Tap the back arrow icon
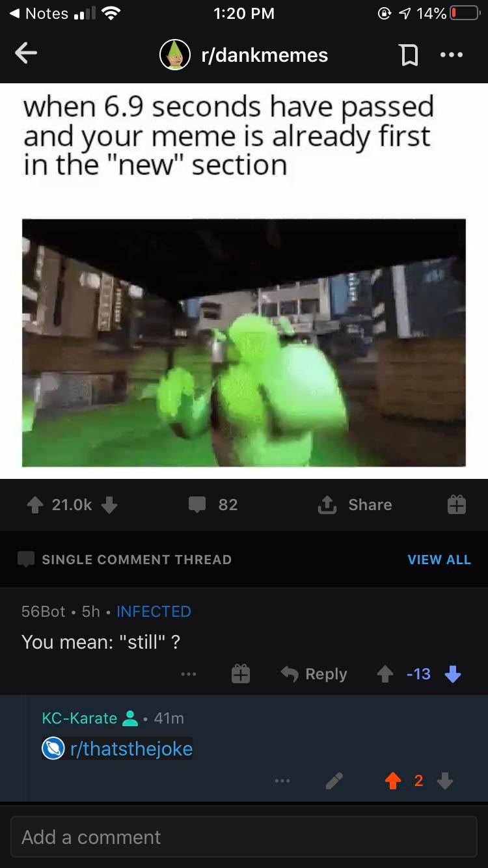This screenshot has height=868, width=488. [x=26, y=54]
